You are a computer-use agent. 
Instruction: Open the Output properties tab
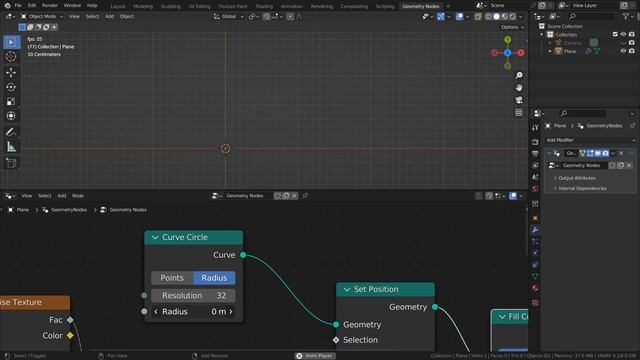(535, 153)
